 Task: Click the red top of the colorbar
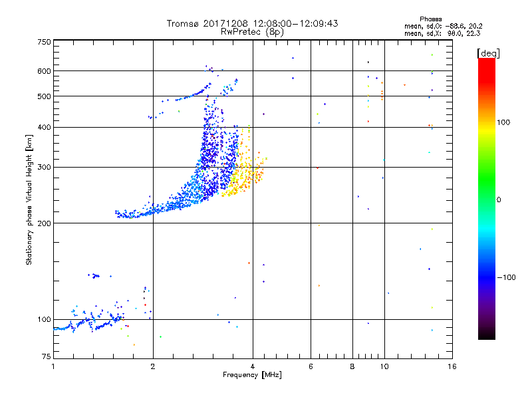click(486, 62)
